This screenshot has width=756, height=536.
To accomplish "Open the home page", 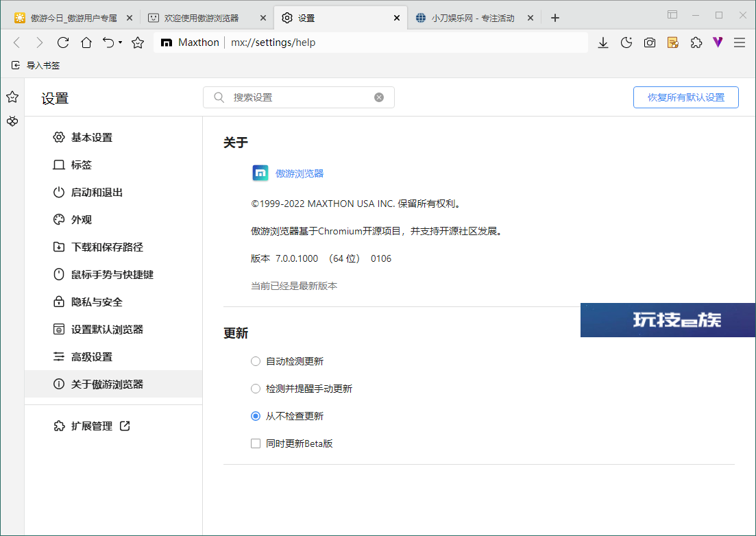I will click(86, 43).
